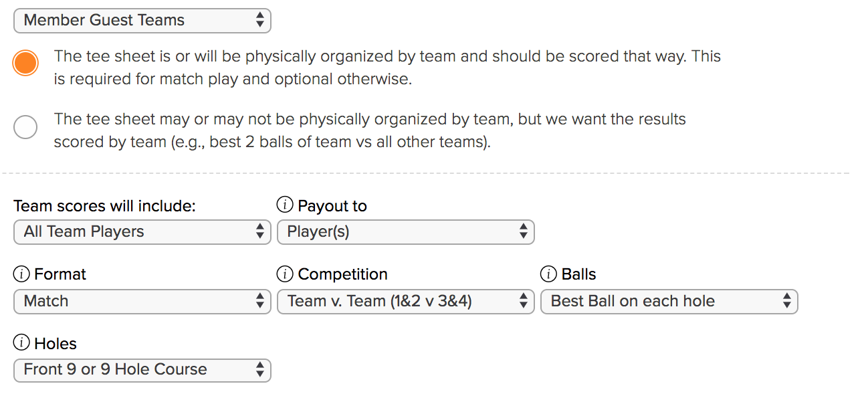Screen dimensions: 868x400
Task: Click the info icon next to Holes
Action: click(x=21, y=344)
